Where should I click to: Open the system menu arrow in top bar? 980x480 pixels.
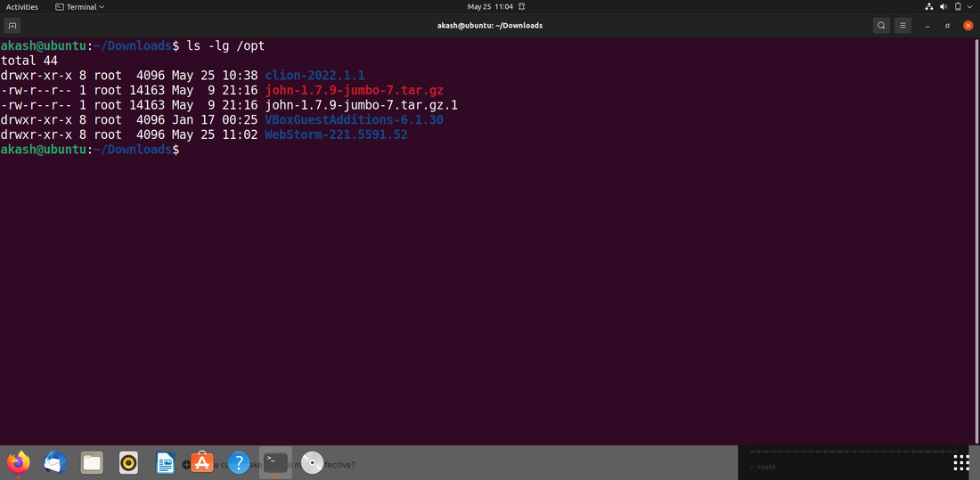coord(970,7)
